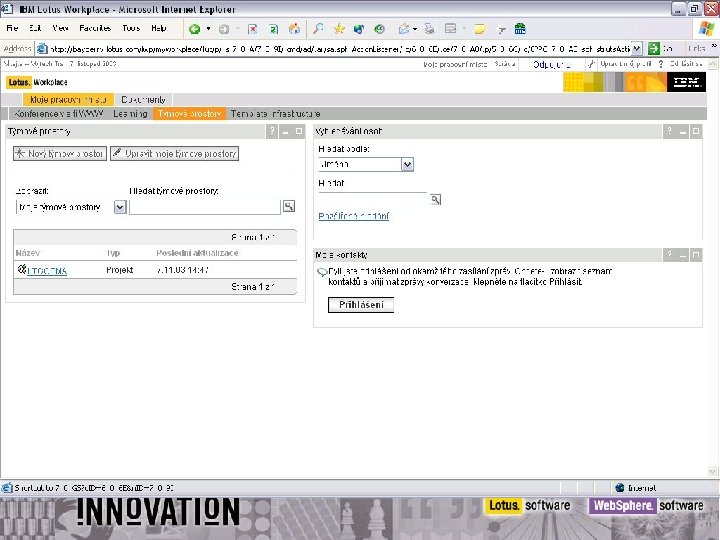The width and height of the screenshot is (720, 540).
Task: Click the Internet zone status bar entry
Action: 637,488
